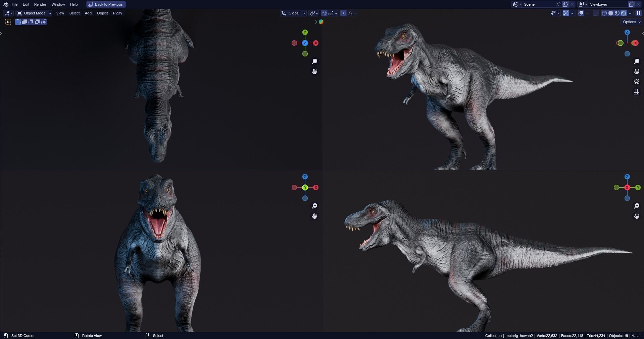Open shading options dropdown arrow
This screenshot has height=339, width=644.
(630, 13)
